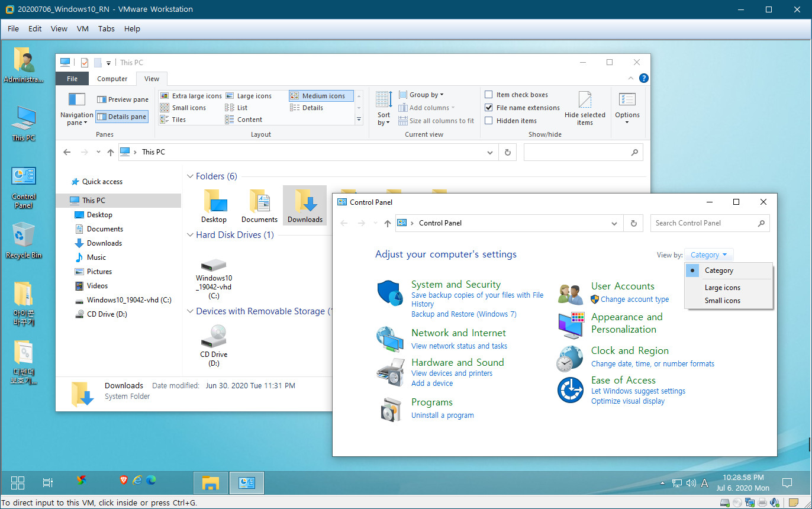Toggle the Details pane button
812x509 pixels.
(x=122, y=117)
